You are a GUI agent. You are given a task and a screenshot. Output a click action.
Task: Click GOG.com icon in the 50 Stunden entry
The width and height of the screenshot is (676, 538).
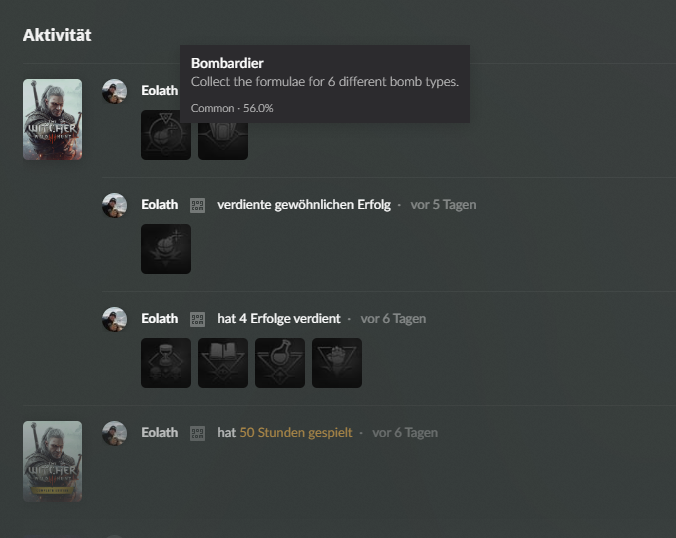point(197,433)
